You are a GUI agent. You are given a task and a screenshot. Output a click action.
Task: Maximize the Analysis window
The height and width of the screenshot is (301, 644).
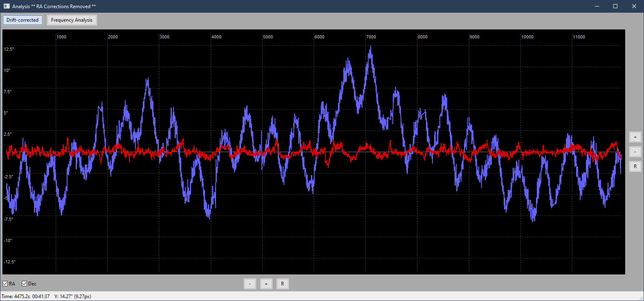[615, 6]
